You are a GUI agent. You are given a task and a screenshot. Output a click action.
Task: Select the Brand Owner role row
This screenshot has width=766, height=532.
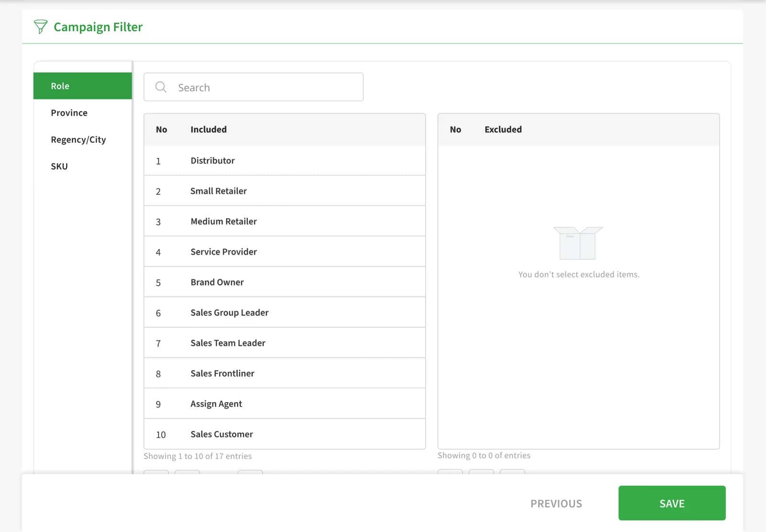(x=284, y=282)
